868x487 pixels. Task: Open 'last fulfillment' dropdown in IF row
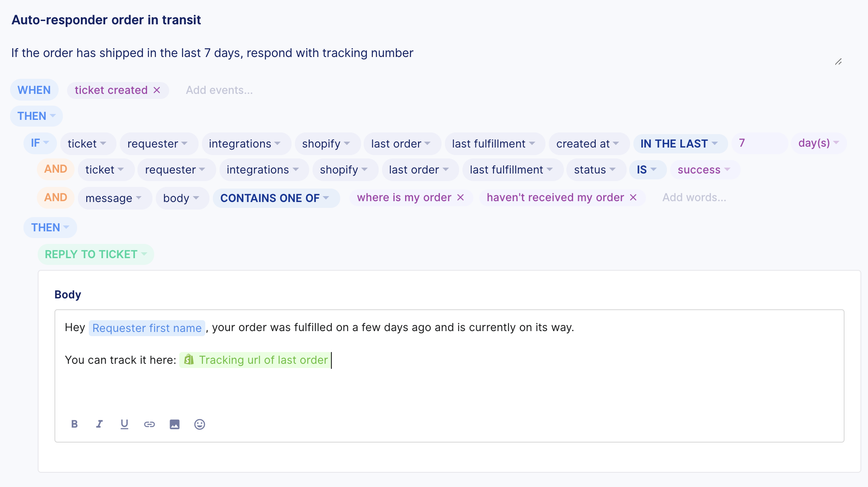point(494,143)
